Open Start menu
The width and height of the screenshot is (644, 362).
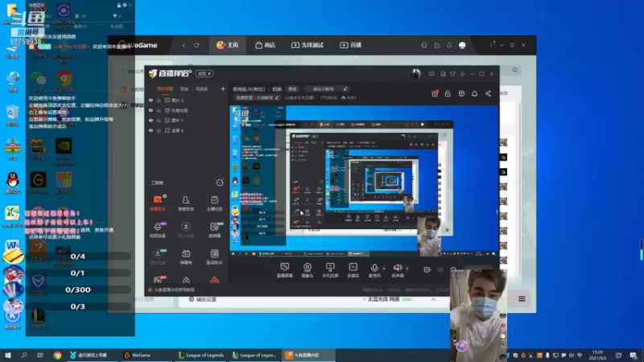(7, 355)
